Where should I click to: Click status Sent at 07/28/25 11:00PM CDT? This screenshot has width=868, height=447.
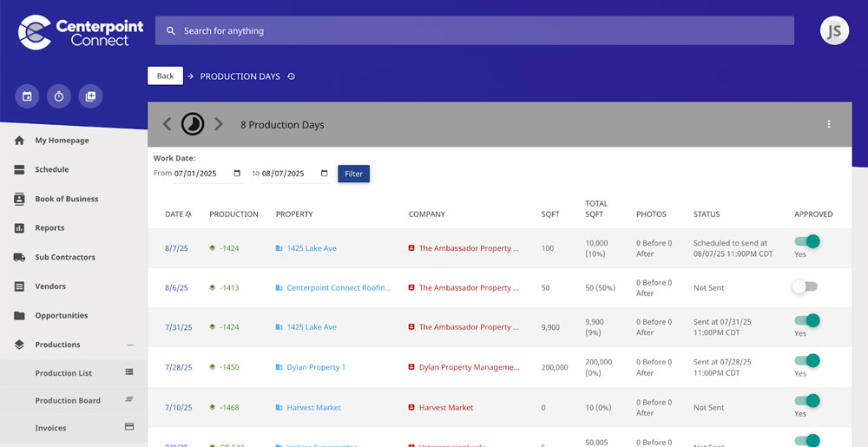(x=722, y=367)
